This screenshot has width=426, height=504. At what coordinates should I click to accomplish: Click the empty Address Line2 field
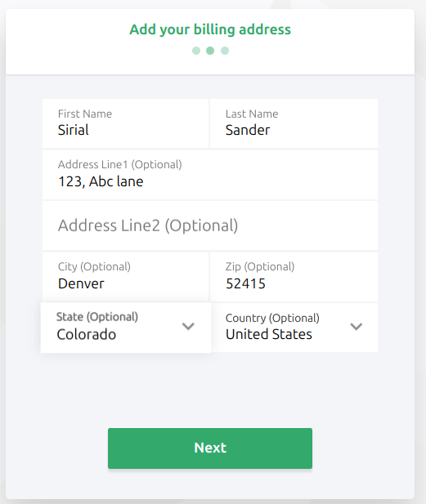tap(210, 225)
